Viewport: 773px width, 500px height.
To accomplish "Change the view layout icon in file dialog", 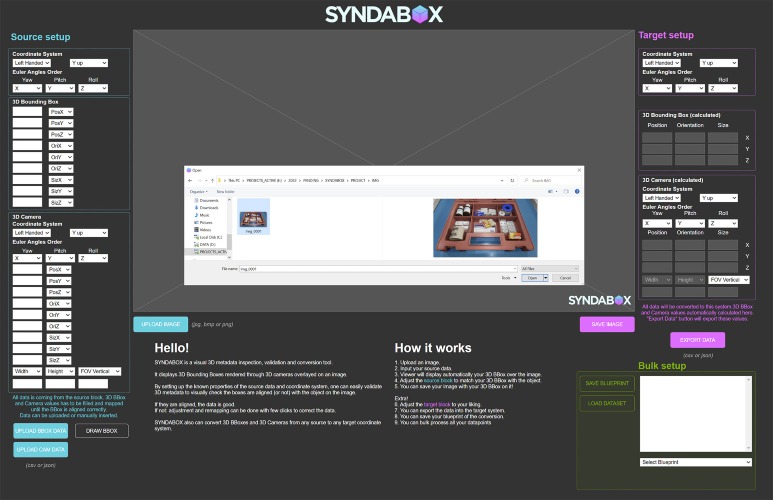I will (551, 191).
